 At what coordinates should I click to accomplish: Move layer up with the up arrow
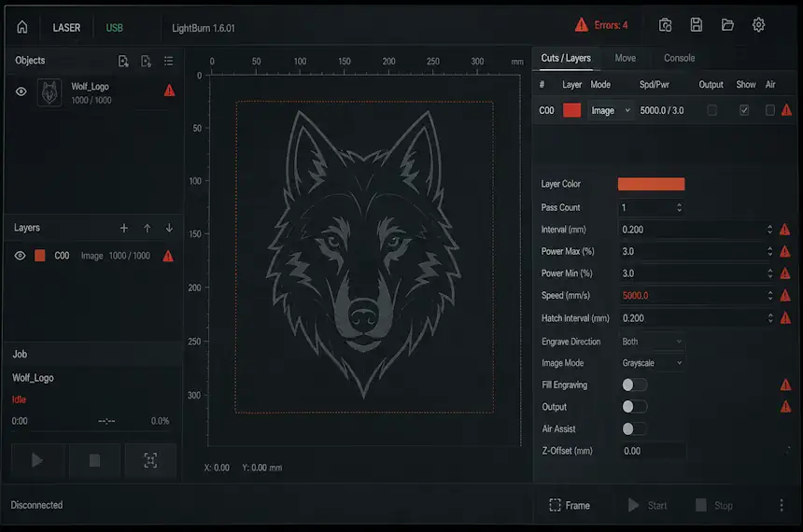pyautogui.click(x=147, y=228)
